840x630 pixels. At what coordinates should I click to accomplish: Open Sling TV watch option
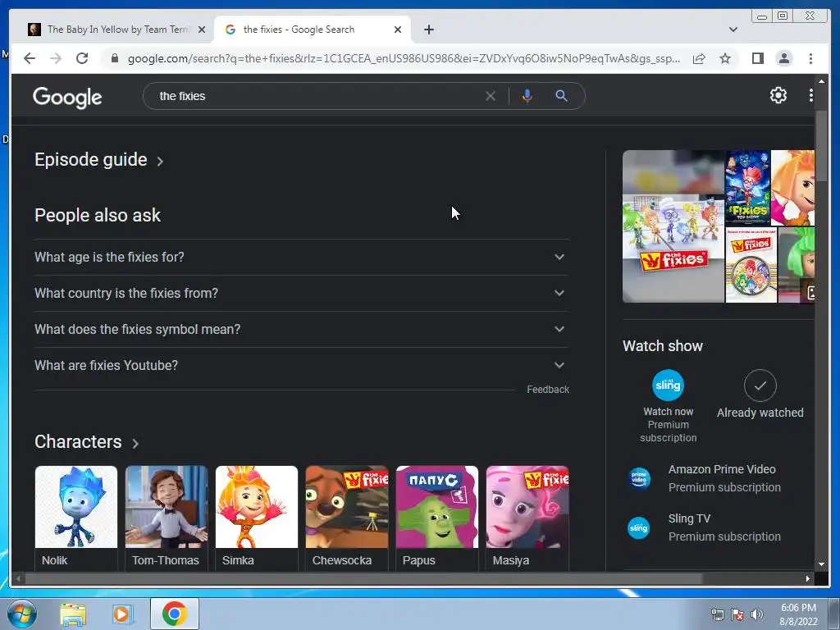pos(705,527)
